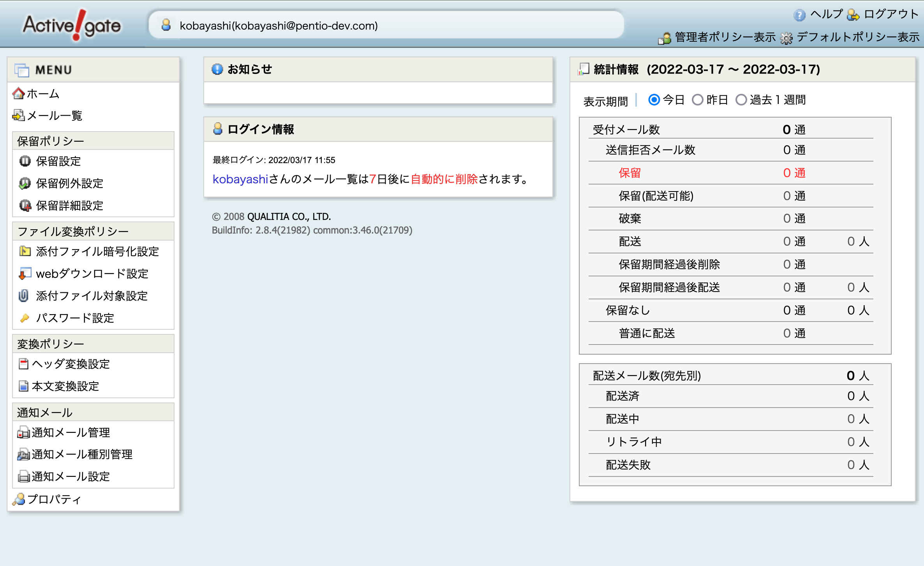Click the 保留設定 pause icon
The height and width of the screenshot is (566, 924).
pyautogui.click(x=25, y=161)
